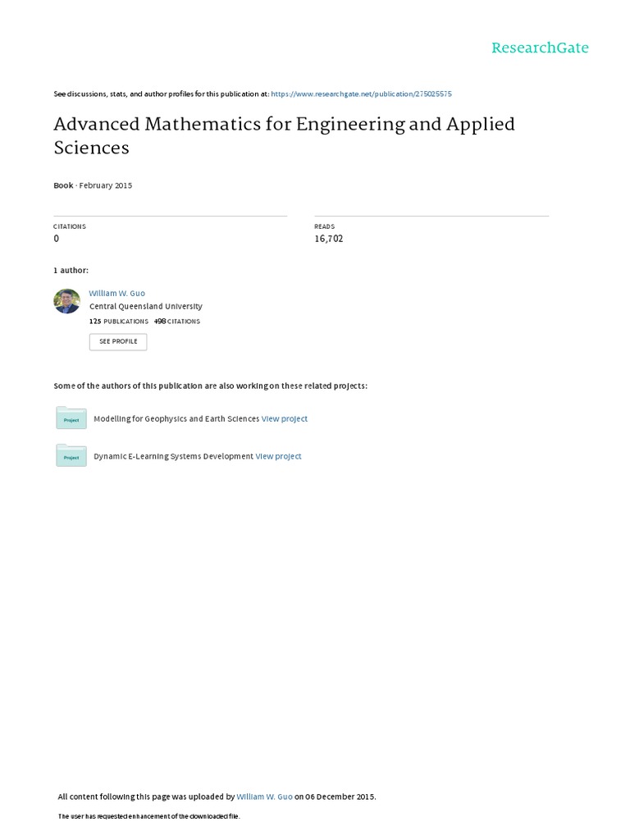Click the Book February 2015 label
Image resolution: width=630 pixels, height=840 pixels.
tap(93, 185)
